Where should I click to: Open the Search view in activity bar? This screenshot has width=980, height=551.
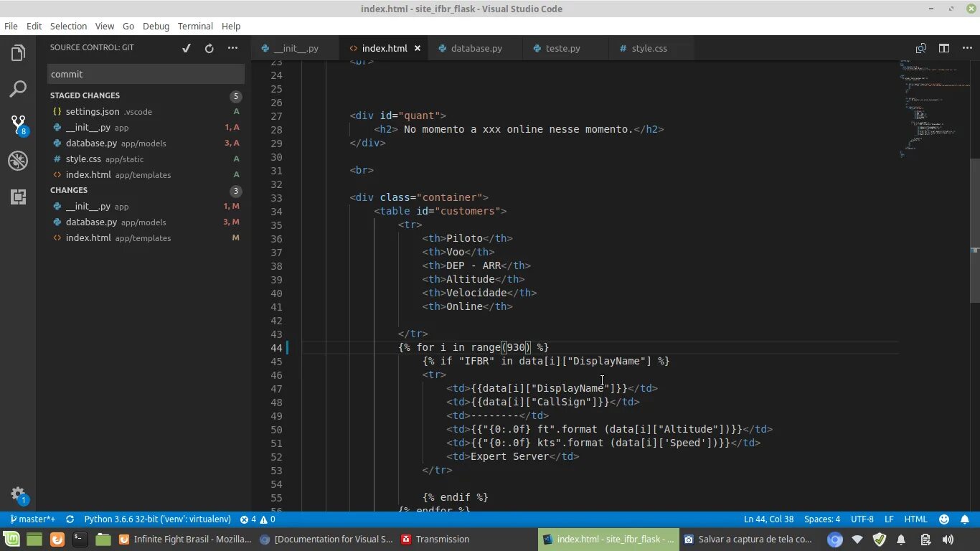pos(18,89)
